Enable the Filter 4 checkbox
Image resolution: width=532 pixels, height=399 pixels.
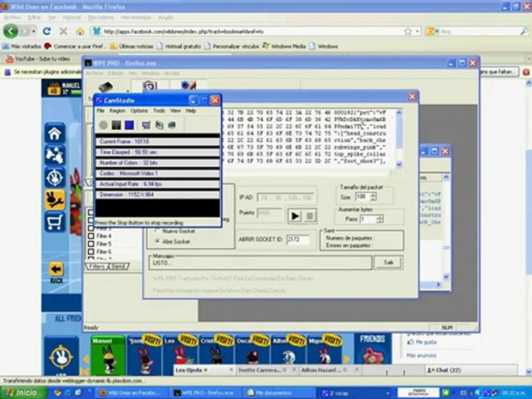point(91,236)
